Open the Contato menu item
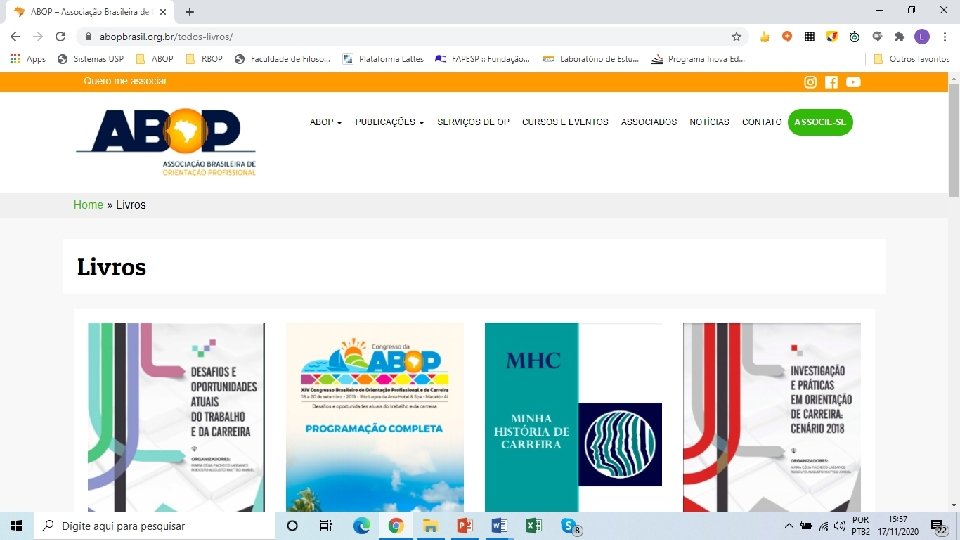The width and height of the screenshot is (960, 540). pyautogui.click(x=761, y=122)
